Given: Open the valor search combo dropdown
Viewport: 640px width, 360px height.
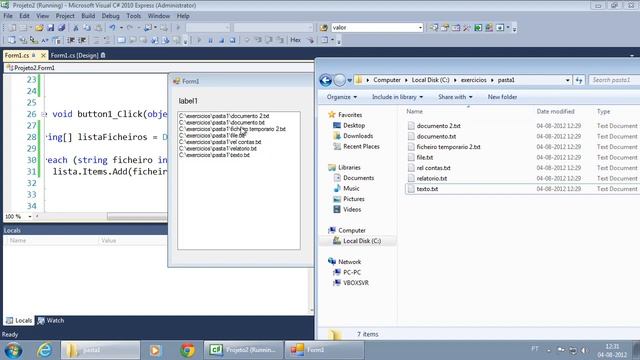Looking at the screenshot, I should [420, 28].
